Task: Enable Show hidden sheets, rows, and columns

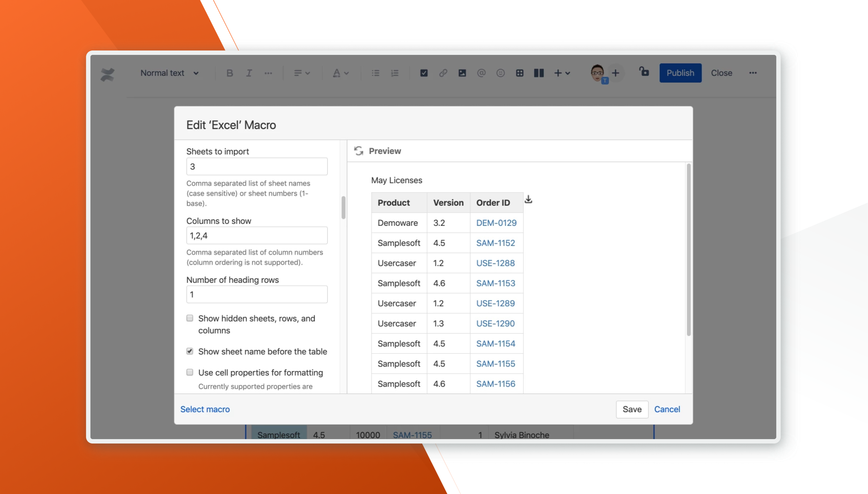Action: pos(190,318)
